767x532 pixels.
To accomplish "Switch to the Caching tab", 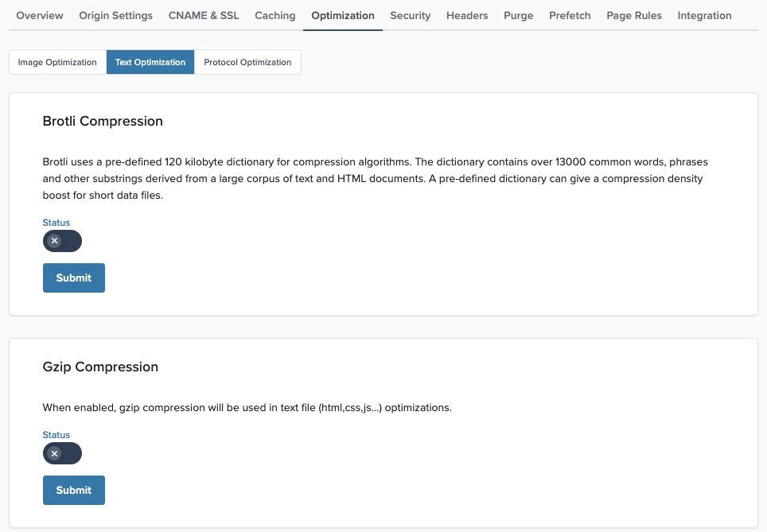I will [x=274, y=15].
